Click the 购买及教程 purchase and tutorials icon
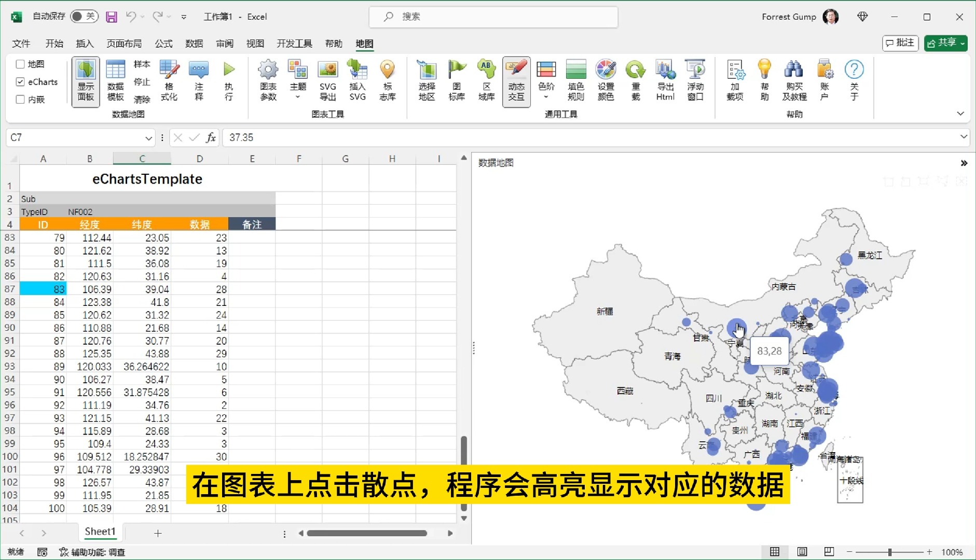 pyautogui.click(x=794, y=81)
